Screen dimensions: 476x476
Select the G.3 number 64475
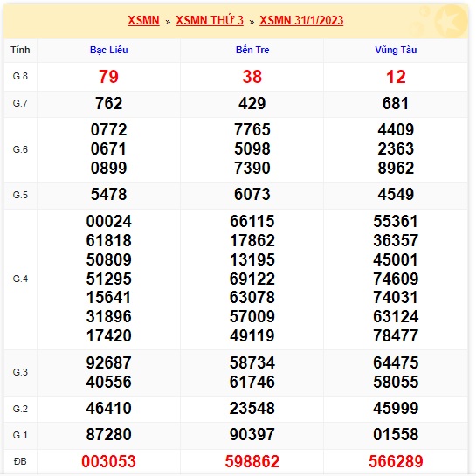(396, 362)
